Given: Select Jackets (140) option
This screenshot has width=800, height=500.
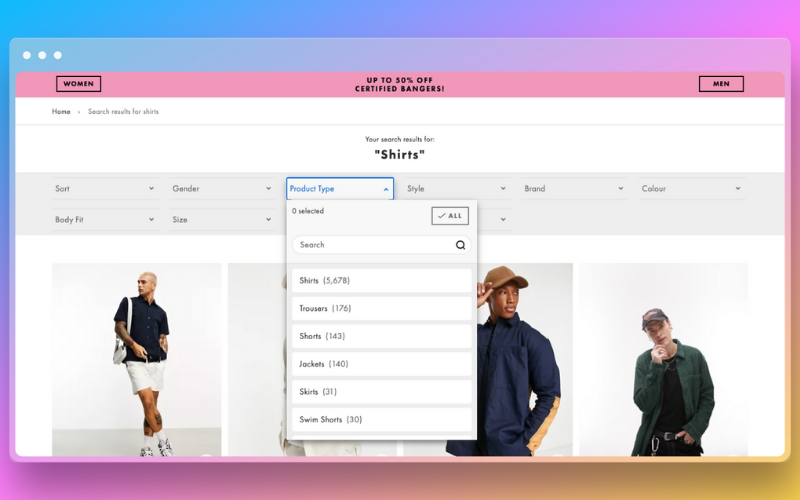Looking at the screenshot, I should click(382, 364).
